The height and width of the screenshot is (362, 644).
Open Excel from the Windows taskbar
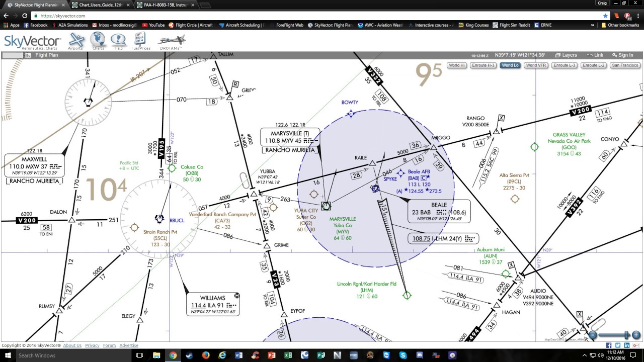coord(288,355)
